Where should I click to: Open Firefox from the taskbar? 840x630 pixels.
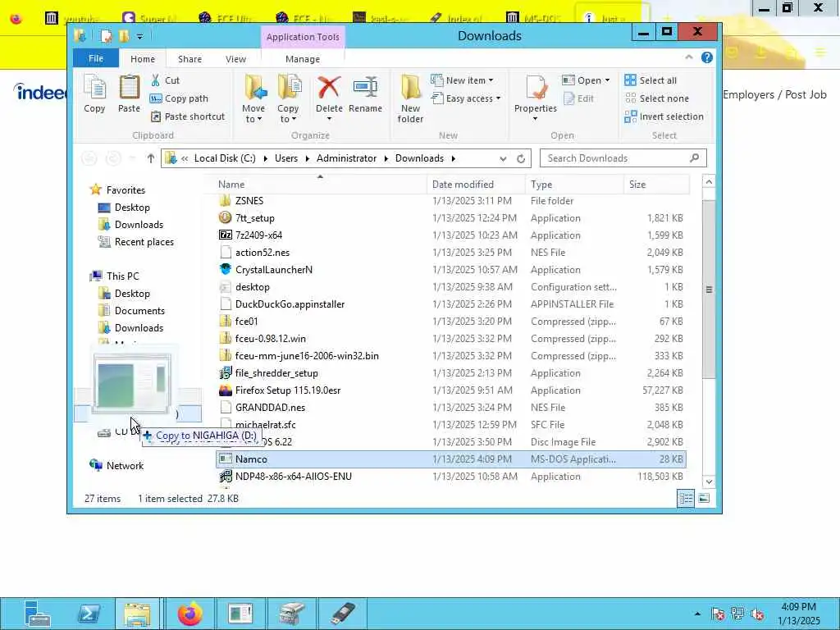click(x=190, y=614)
